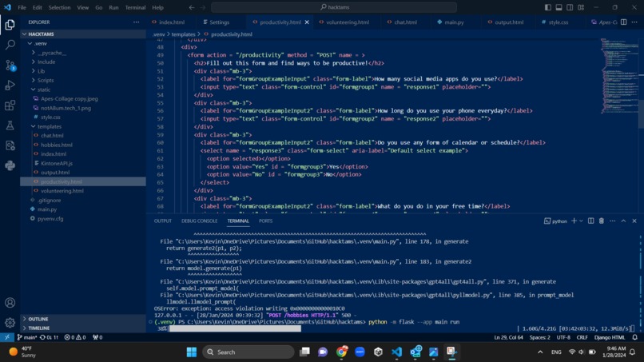
Task: Create a new terminal with plus icon
Action: [x=574, y=221]
